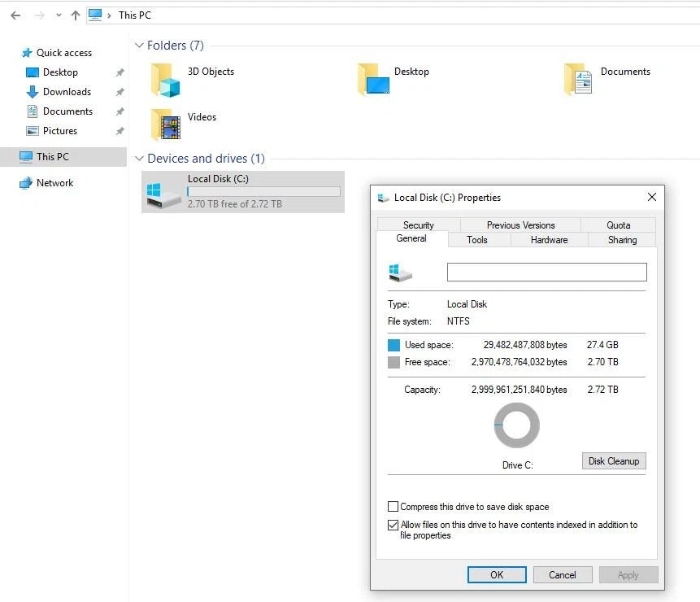Switch to the Tools tab
Screen dimensions: 700x602
(476, 240)
